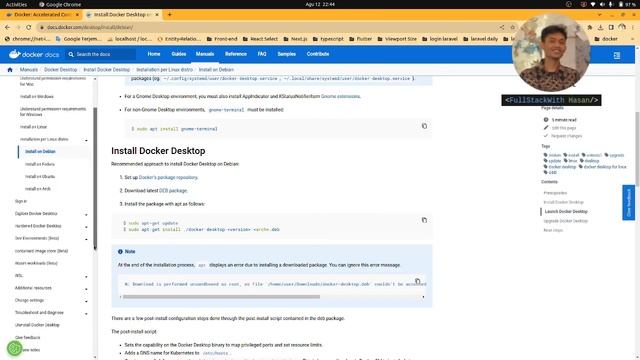The image size is (640, 360).
Task: Jump to Launch Docker Desktop section
Action: pos(566,211)
